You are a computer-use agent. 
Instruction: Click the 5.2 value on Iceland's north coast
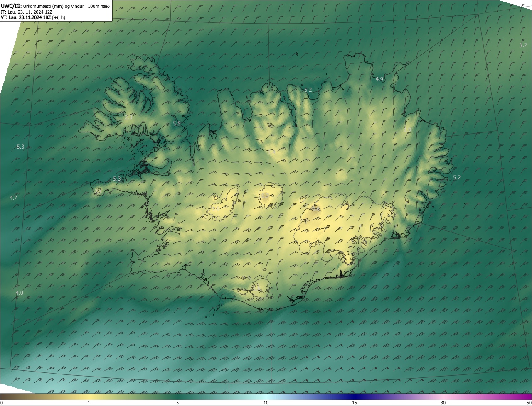point(308,90)
